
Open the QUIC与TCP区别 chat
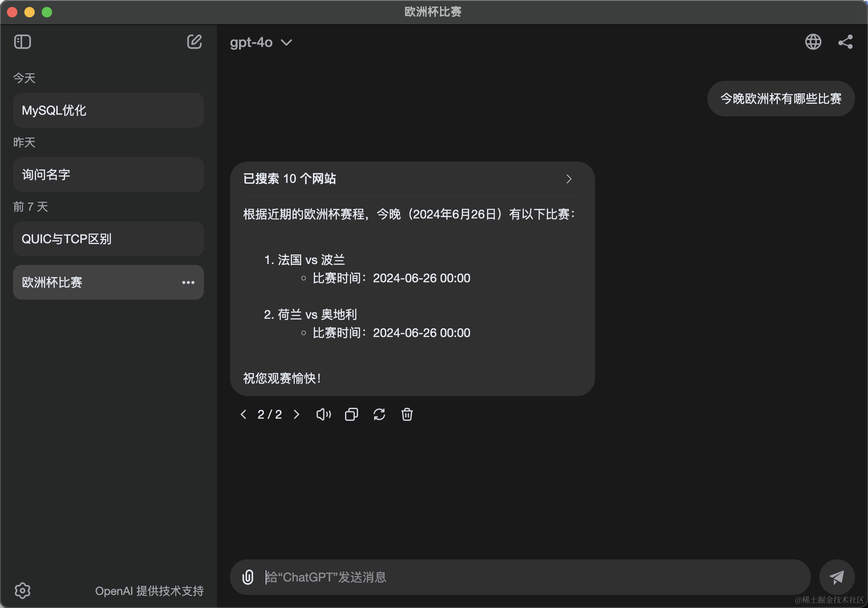(108, 239)
